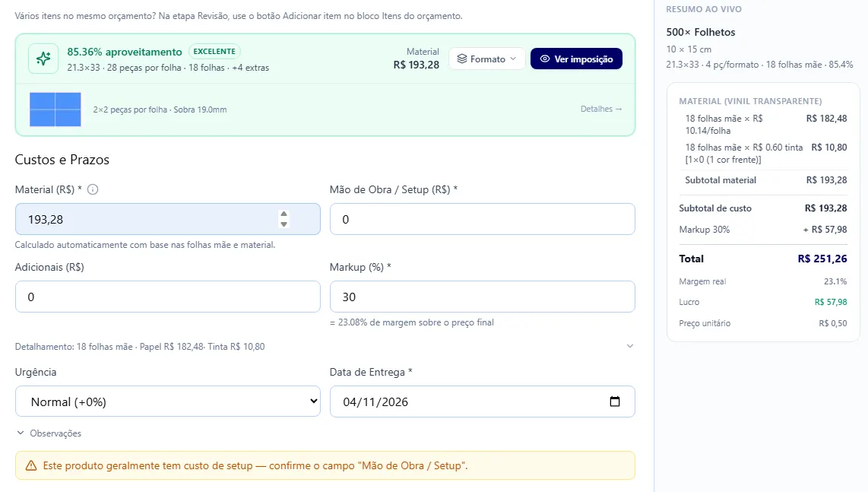Open the Urgência dropdown

pos(168,402)
